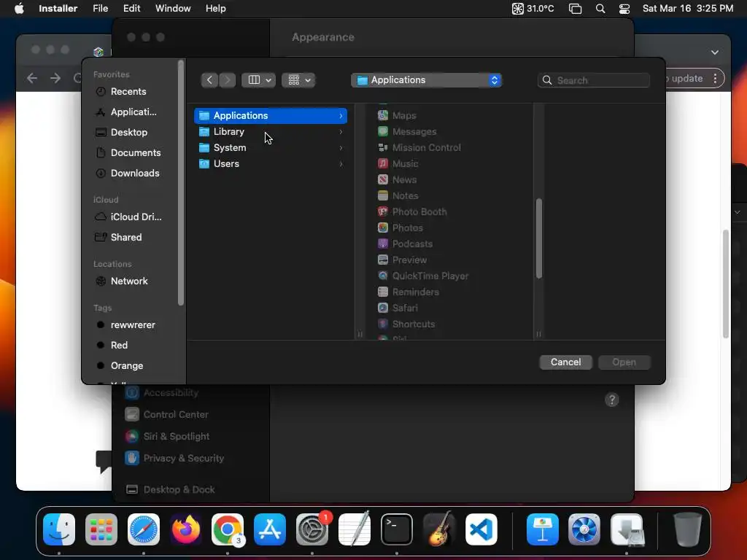
Task: Open Control Center in menu bar
Action: 624,9
